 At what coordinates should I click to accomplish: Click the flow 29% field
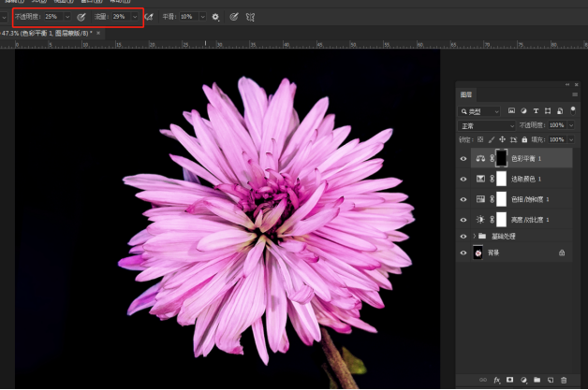click(x=121, y=17)
